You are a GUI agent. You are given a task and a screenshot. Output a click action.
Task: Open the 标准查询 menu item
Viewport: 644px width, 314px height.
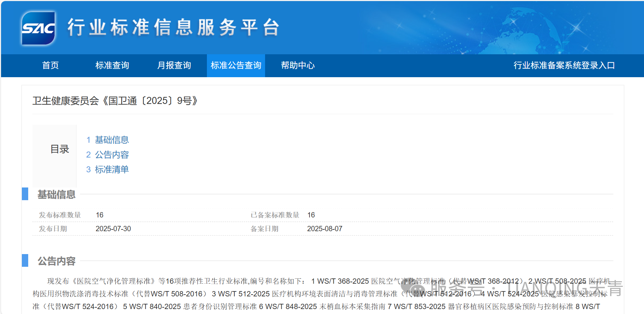(112, 66)
